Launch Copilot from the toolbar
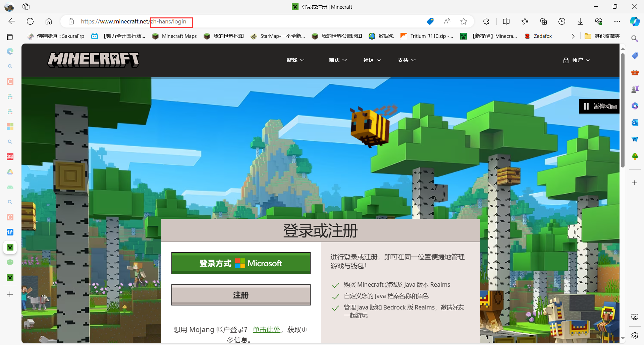 pyautogui.click(x=635, y=21)
